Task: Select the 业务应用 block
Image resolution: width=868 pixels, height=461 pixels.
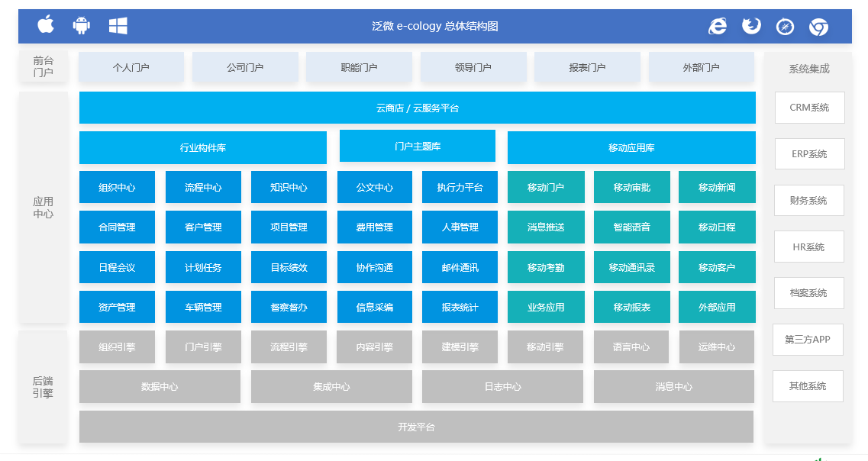Action: (x=546, y=307)
